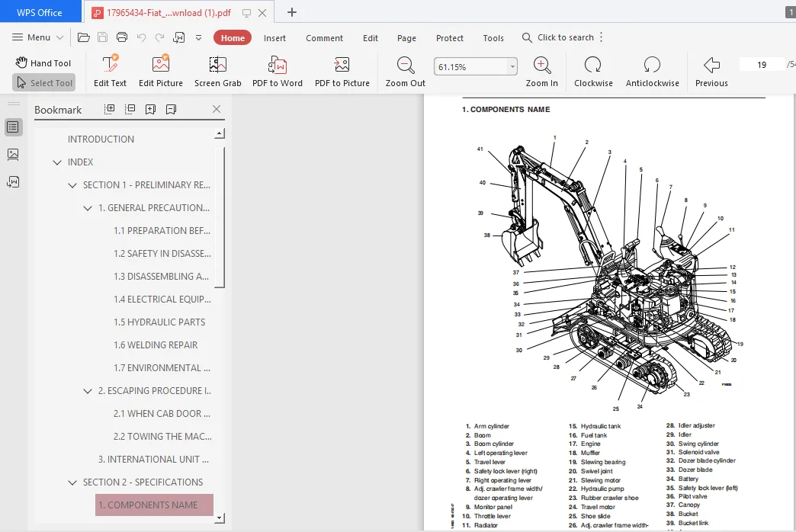Go to Previous page
Screen dimensions: 796x532
(x=711, y=71)
